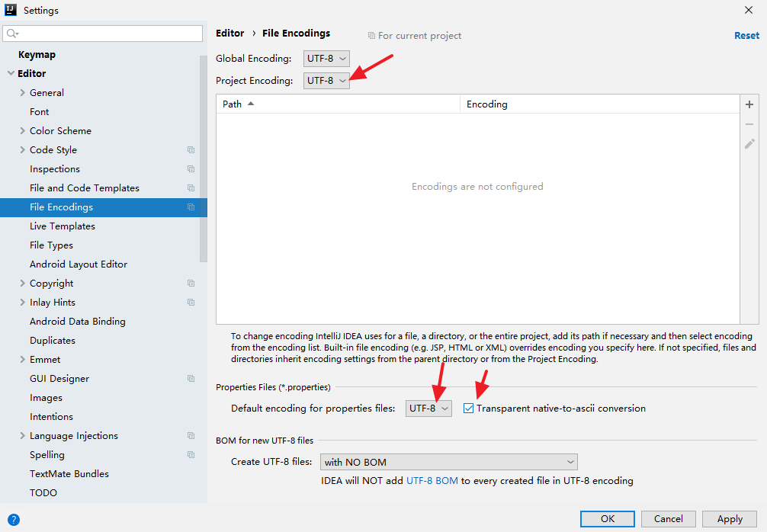
Task: Sort table by Path column header
Action: pyautogui.click(x=338, y=104)
